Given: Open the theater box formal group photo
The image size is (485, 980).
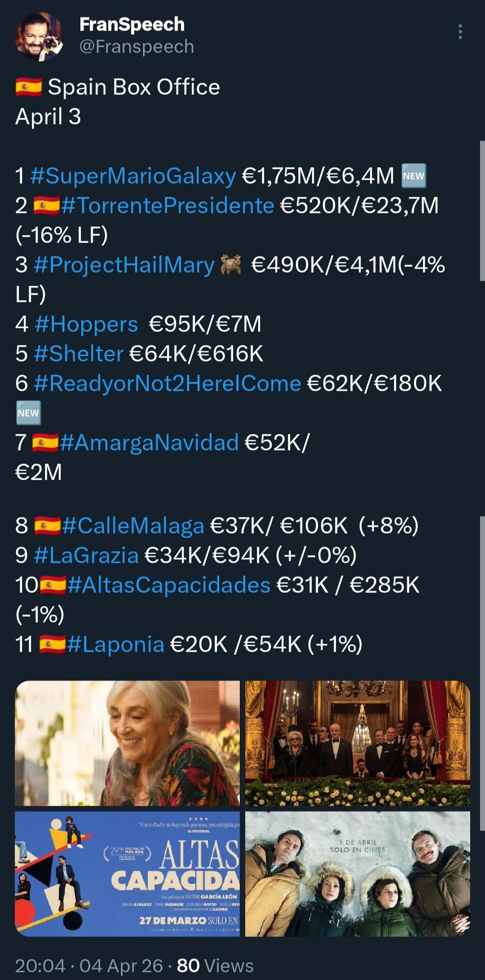Looking at the screenshot, I should coord(357,743).
